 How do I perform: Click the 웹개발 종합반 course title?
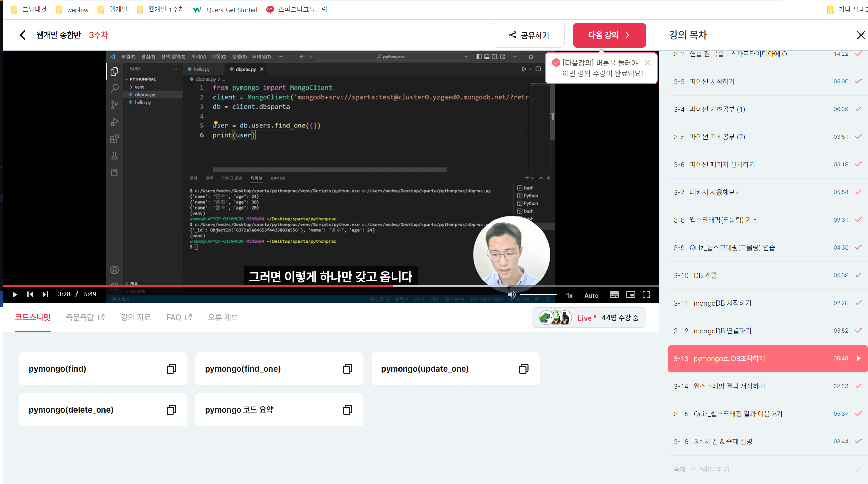59,35
